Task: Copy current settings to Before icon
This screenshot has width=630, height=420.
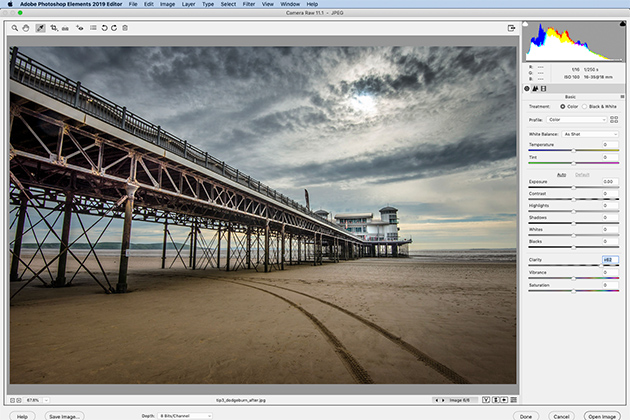Action: 504,400
